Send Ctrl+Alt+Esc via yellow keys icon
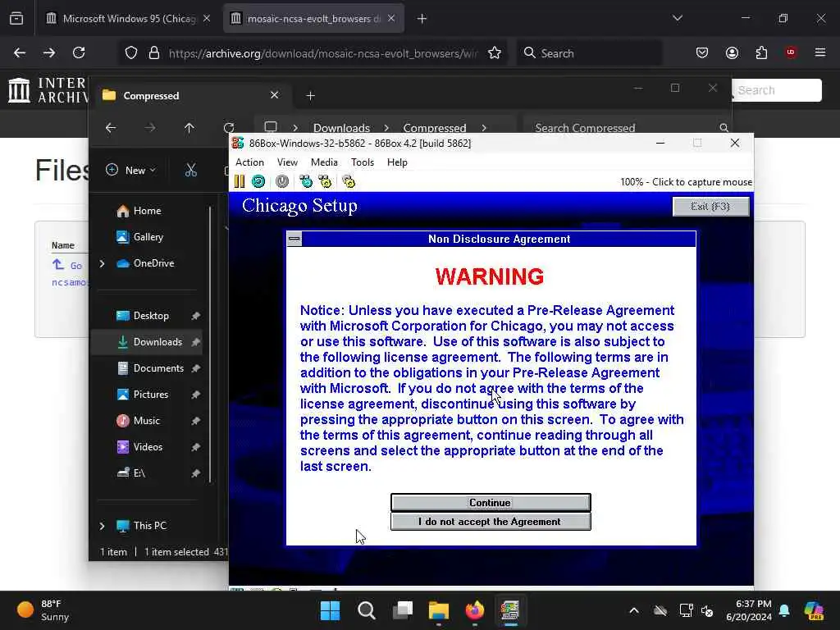Viewport: 840px width, 630px height. point(325,181)
